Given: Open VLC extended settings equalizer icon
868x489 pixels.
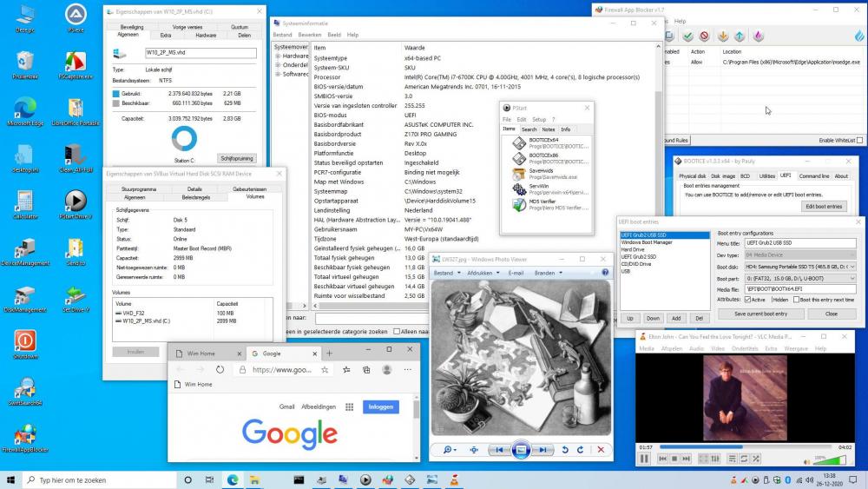Looking at the screenshot, I should click(715, 459).
